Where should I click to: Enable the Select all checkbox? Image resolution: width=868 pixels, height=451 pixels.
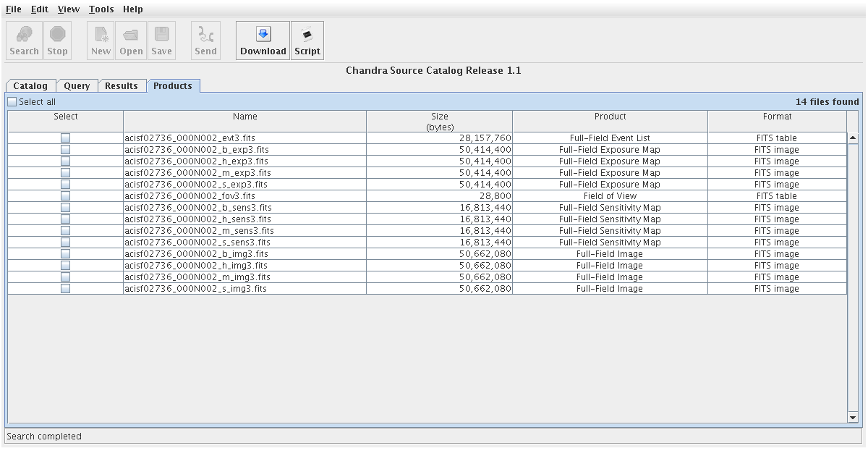point(12,102)
